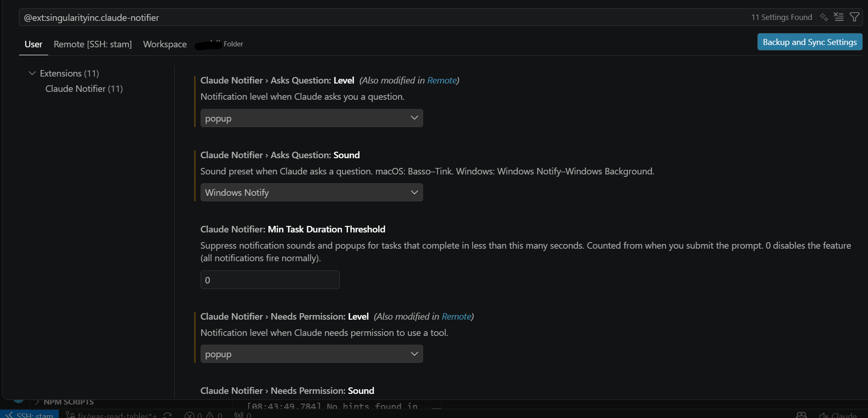Click the Asks Question: Level setting title
The height and width of the screenshot is (418, 868).
(277, 80)
